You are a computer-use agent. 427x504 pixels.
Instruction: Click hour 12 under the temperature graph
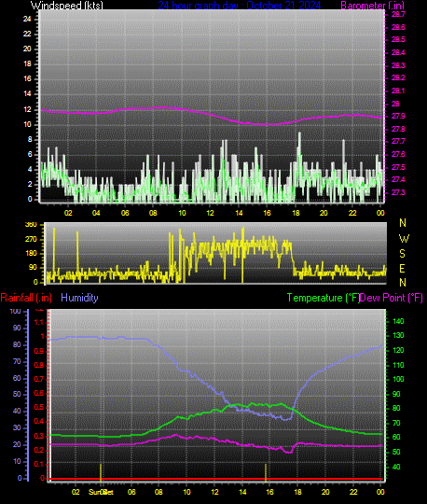coord(214,492)
